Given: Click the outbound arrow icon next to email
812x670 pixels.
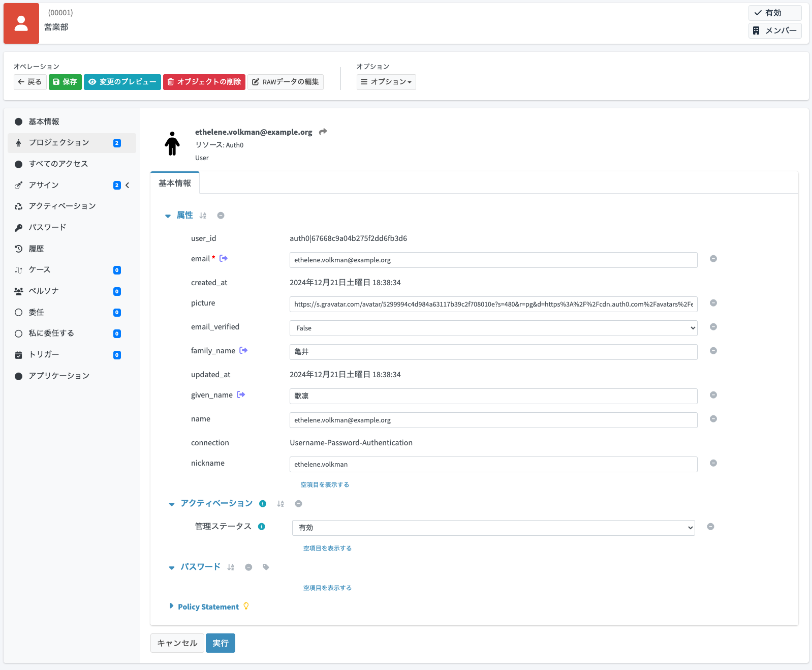Looking at the screenshot, I should point(224,258).
